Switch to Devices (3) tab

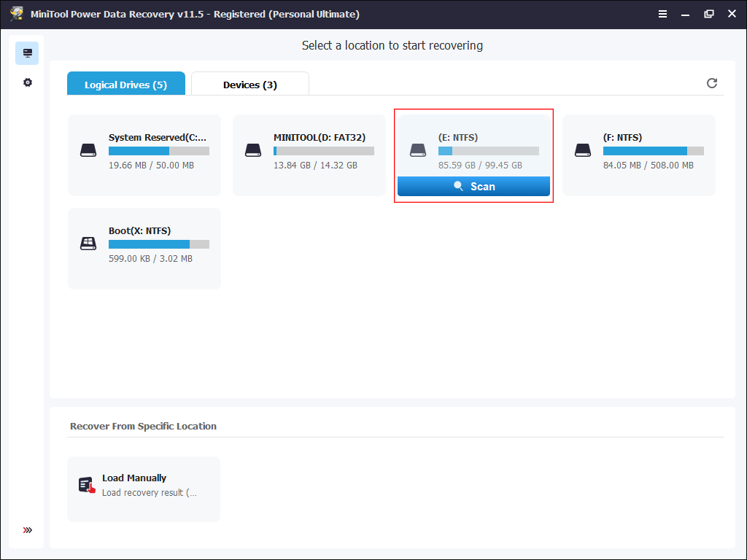point(250,83)
